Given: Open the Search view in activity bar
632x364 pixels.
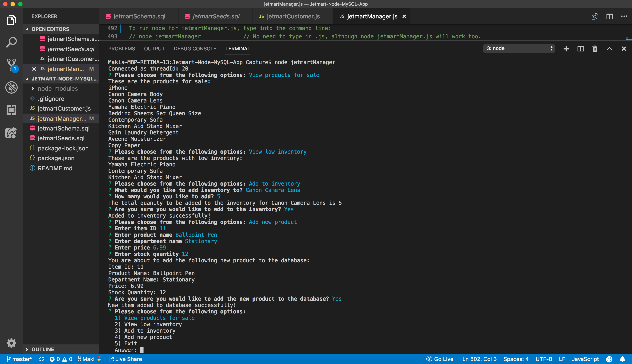Looking at the screenshot, I should click(x=11, y=42).
